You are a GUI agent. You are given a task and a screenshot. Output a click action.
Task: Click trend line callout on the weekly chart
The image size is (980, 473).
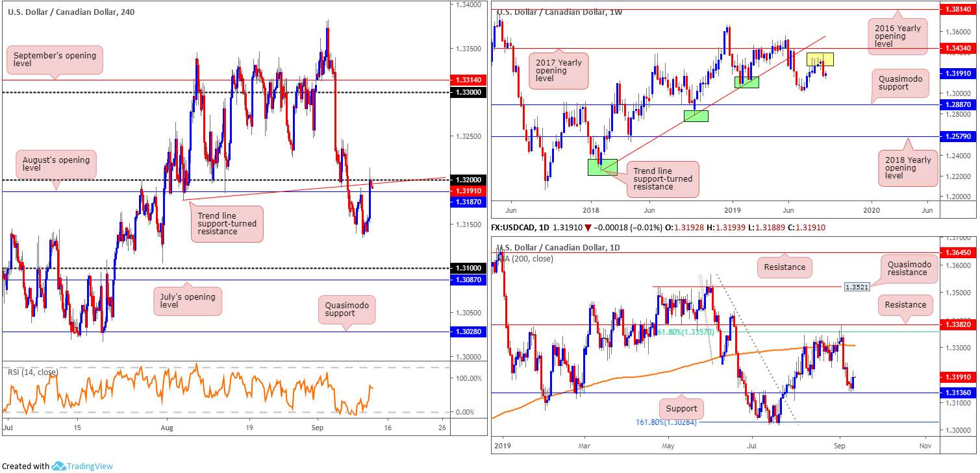coord(663,178)
